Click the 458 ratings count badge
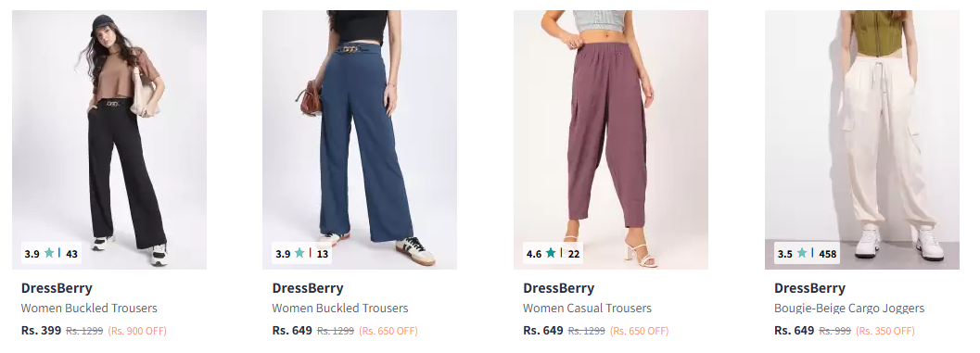Image resolution: width=980 pixels, height=353 pixels. tap(828, 254)
